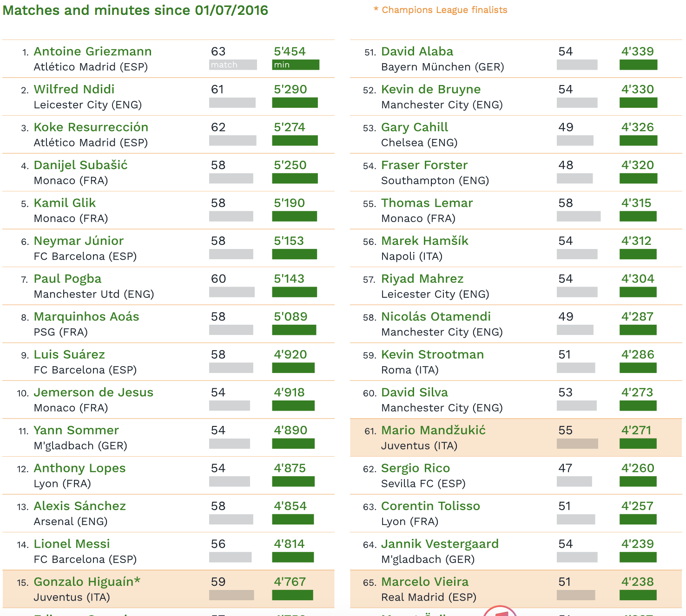Click the green 'min' bar for Griezmann

tap(296, 65)
